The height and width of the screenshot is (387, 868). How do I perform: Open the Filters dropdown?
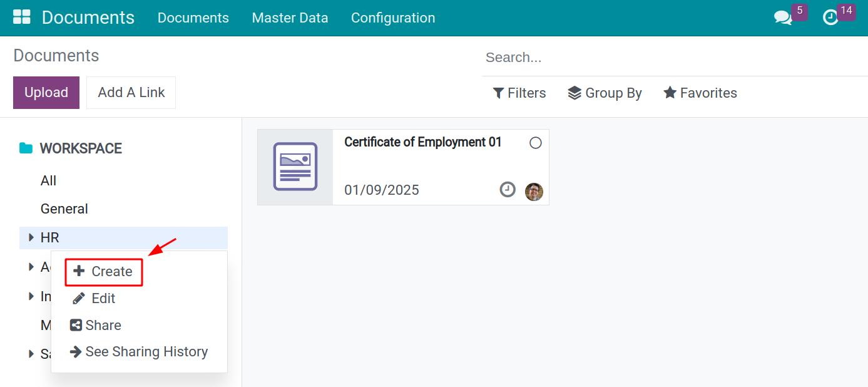point(519,93)
